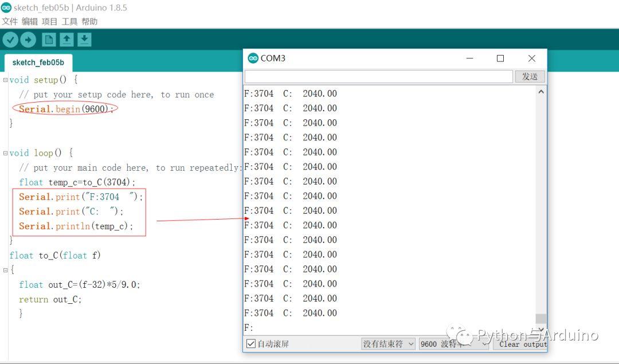Image resolution: width=619 pixels, height=364 pixels.
Task: Click the COM3 window title text
Action: [273, 58]
